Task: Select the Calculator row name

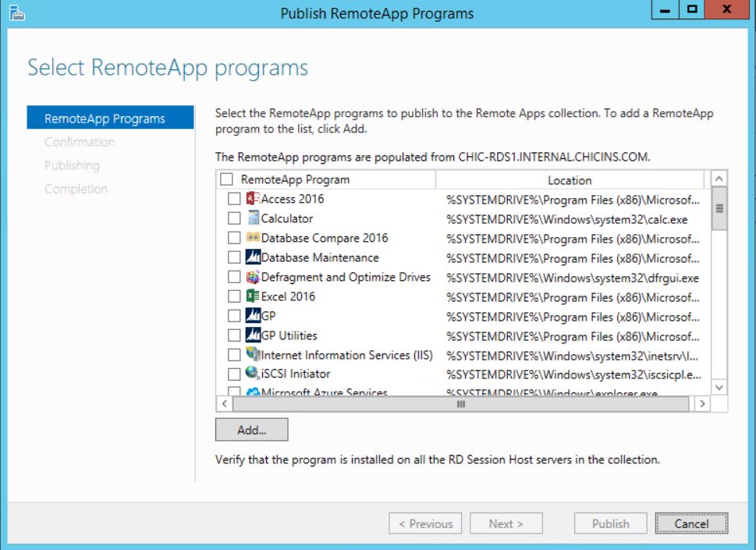Action: 287,218
